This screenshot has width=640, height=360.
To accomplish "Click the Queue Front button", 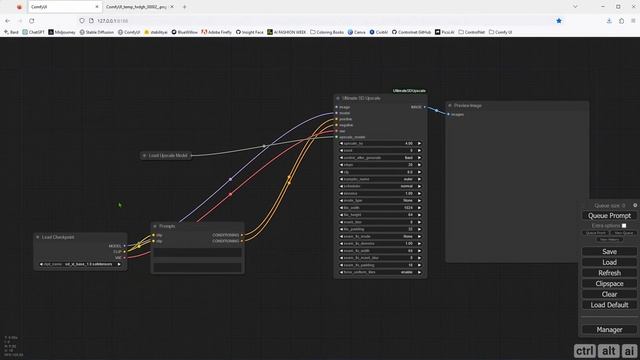I will point(596,233).
